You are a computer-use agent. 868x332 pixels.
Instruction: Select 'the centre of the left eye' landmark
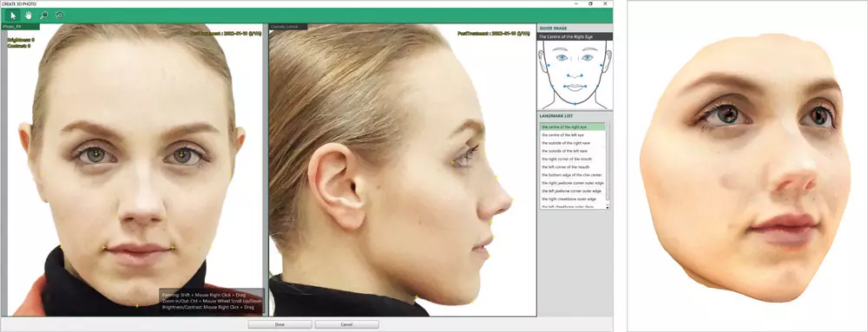[x=573, y=134]
